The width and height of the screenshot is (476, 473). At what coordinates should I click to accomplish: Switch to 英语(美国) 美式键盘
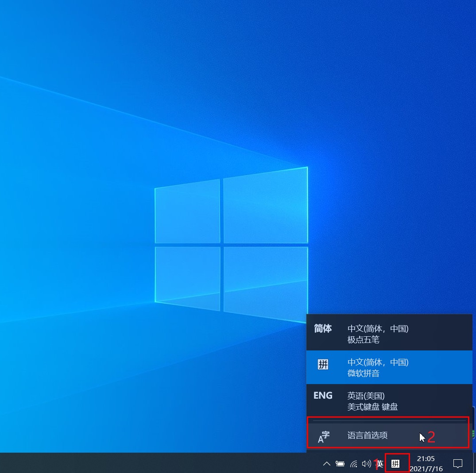[x=389, y=401]
